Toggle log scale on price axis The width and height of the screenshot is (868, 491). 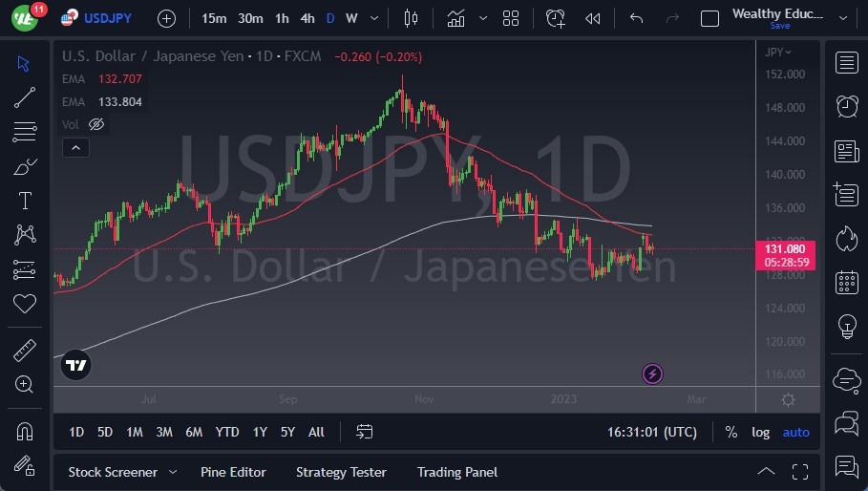[760, 432]
